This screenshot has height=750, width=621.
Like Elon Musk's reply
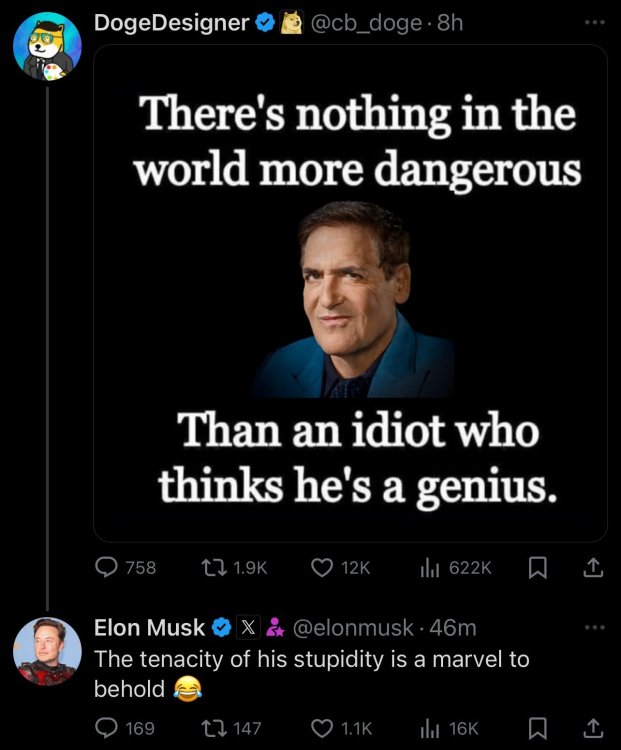[322, 728]
